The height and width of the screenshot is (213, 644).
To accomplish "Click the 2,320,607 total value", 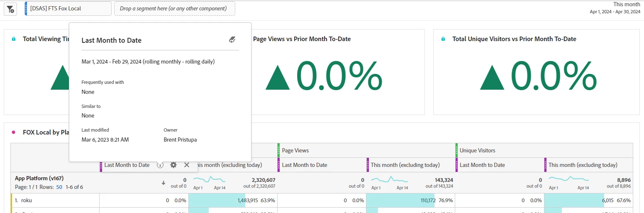I will click(263, 180).
